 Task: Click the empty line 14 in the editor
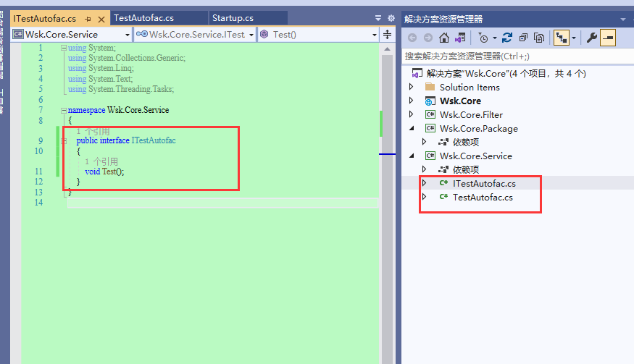click(x=222, y=203)
